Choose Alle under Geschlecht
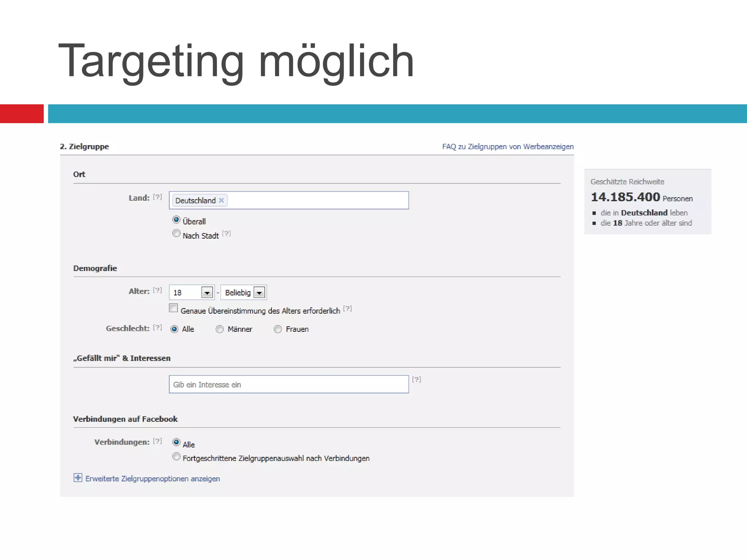This screenshot has width=747, height=560. (x=174, y=329)
